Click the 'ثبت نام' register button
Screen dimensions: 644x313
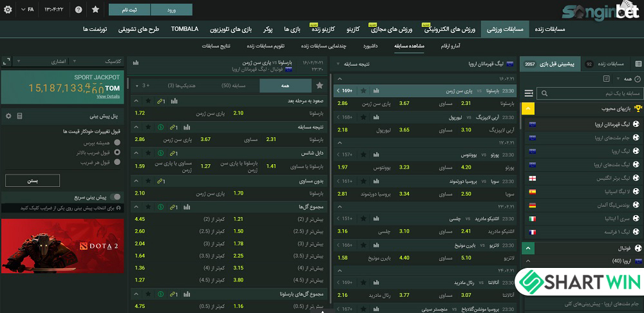pyautogui.click(x=130, y=10)
